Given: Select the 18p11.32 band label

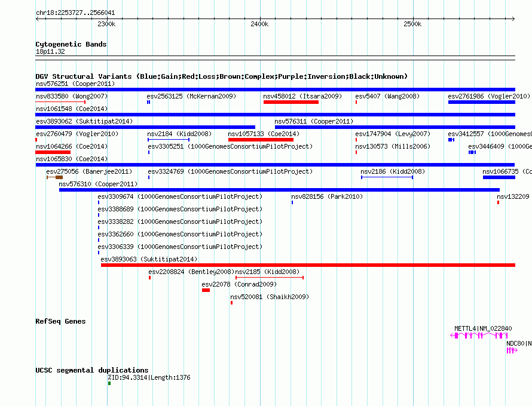Looking at the screenshot, I should [50, 51].
